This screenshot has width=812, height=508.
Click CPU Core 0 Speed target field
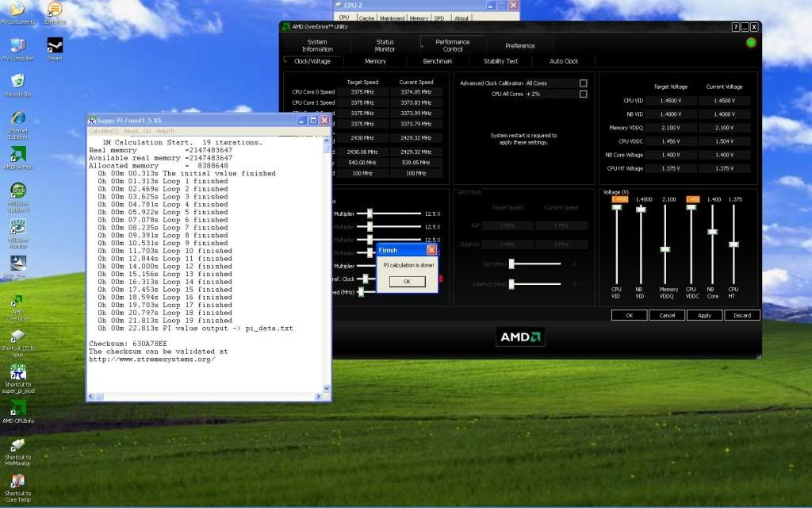click(362, 92)
